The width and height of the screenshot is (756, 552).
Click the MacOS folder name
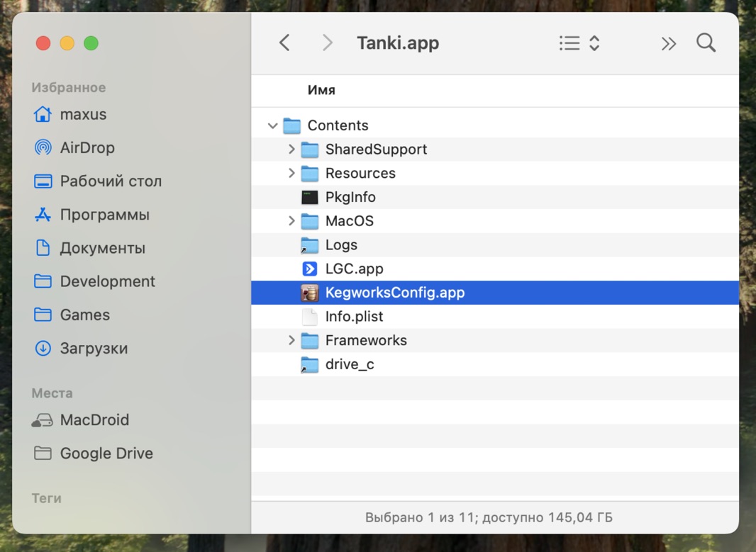(350, 221)
